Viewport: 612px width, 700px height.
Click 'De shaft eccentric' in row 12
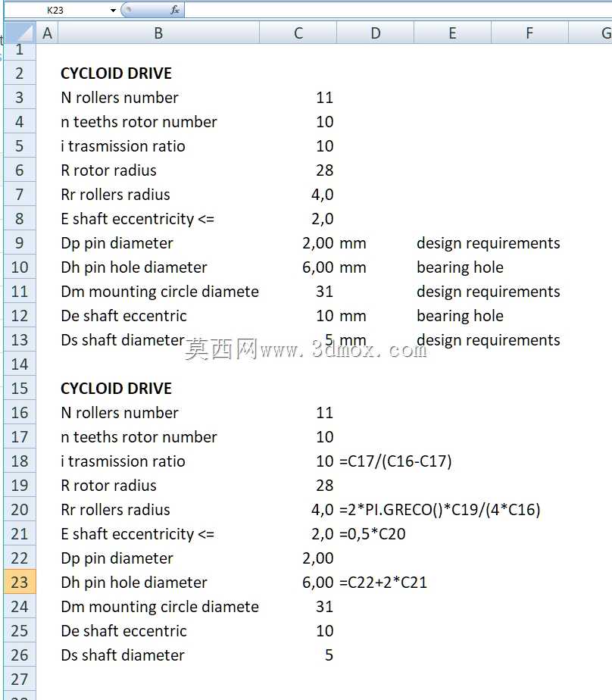123,316
